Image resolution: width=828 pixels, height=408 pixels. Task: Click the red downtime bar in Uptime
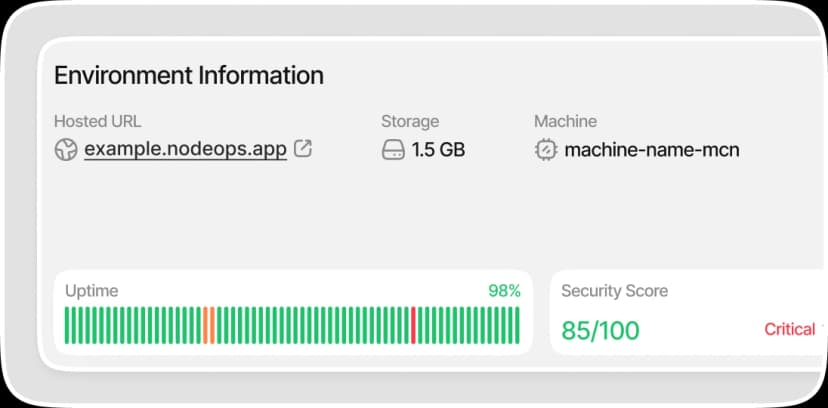point(413,325)
